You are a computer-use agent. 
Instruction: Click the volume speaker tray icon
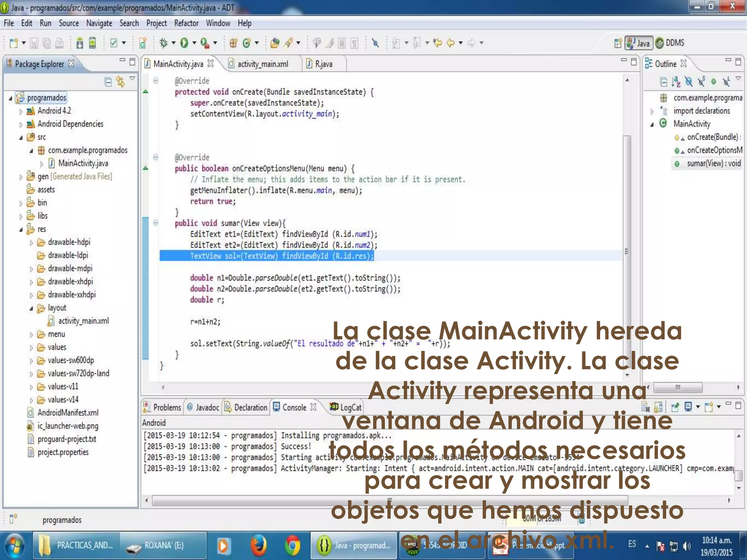687,546
